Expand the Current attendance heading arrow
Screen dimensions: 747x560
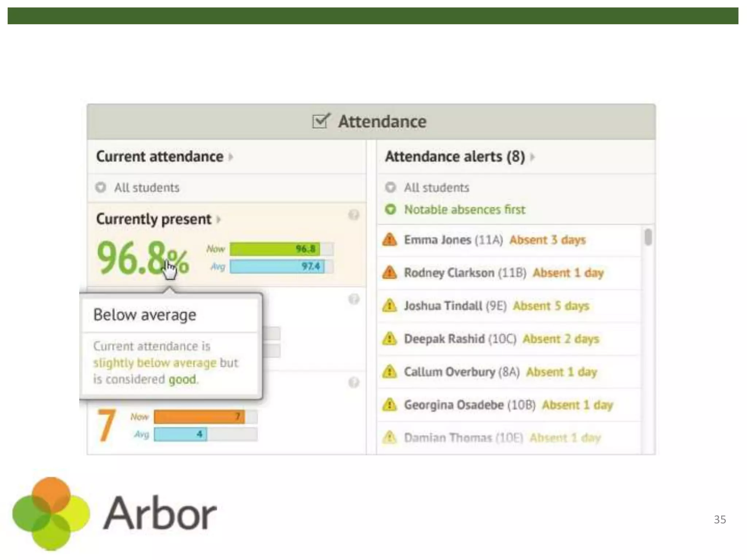click(231, 157)
